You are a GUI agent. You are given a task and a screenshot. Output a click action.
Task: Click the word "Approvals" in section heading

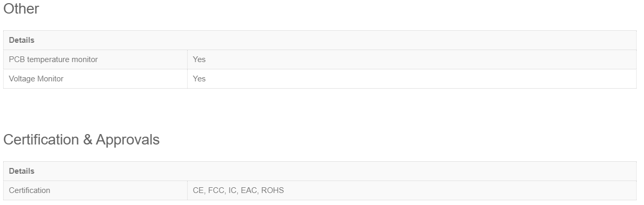coord(128,140)
